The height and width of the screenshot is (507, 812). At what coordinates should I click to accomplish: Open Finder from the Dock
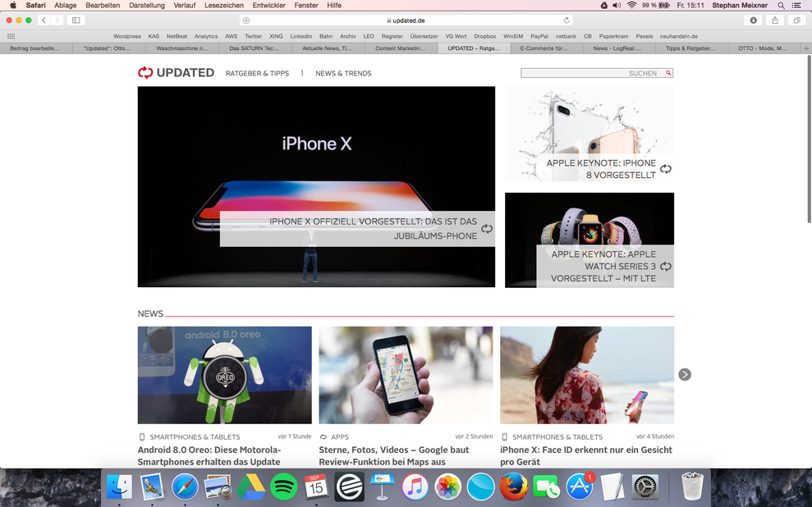(119, 486)
